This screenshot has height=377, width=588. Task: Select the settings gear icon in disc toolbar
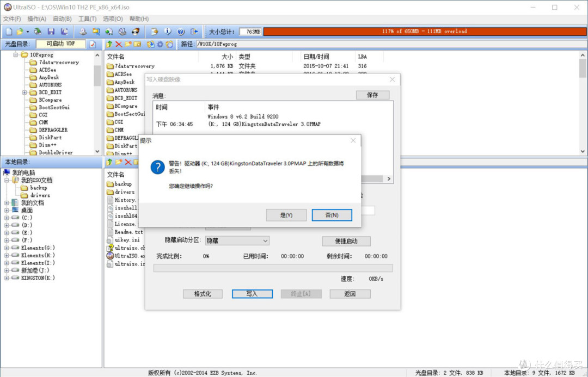tap(160, 45)
